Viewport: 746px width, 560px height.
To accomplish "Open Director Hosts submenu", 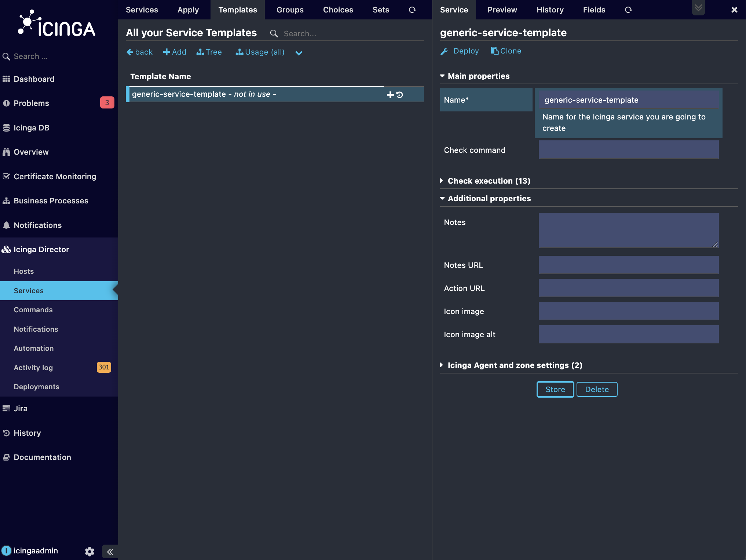I will click(23, 271).
